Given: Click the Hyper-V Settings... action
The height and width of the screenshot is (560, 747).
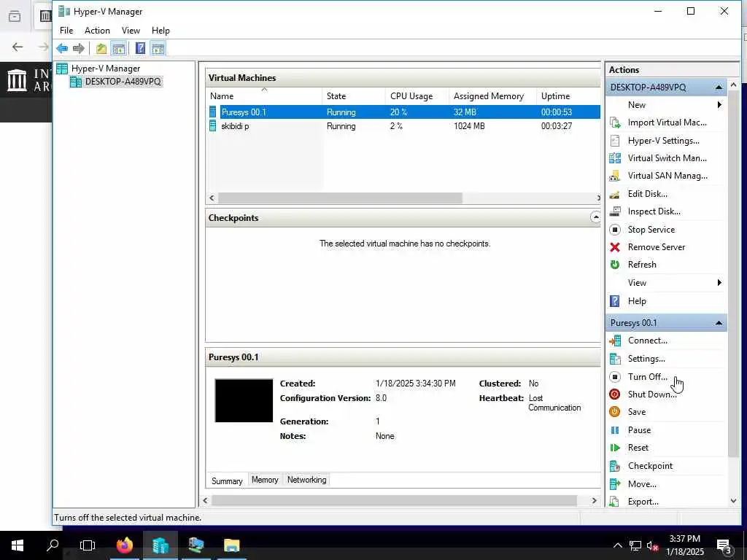Looking at the screenshot, I should [663, 141].
